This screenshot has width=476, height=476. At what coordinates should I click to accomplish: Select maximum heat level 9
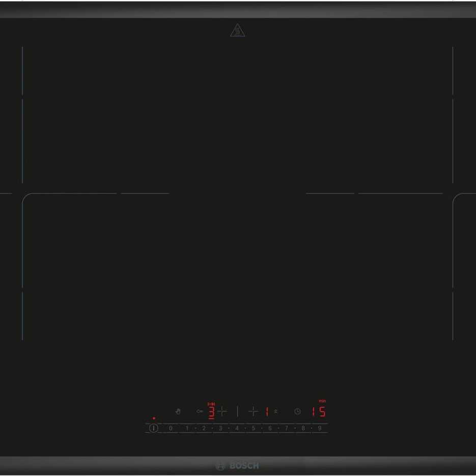pyautogui.click(x=320, y=429)
